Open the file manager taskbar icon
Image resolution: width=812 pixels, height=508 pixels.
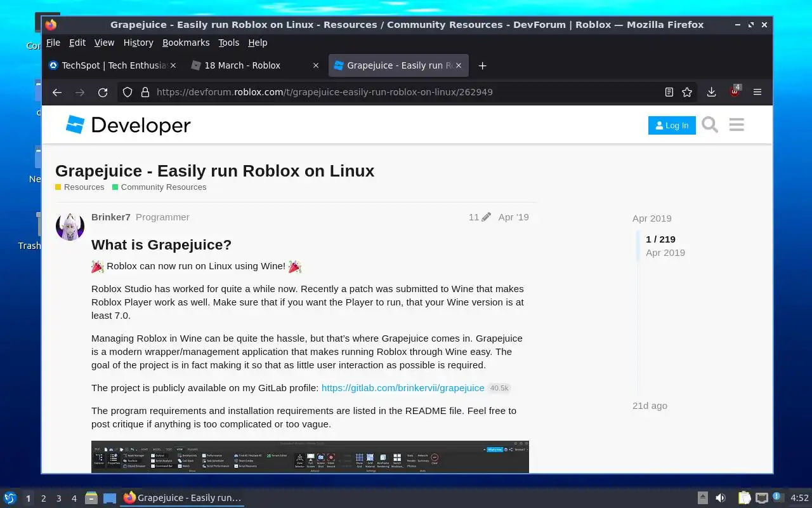point(91,498)
